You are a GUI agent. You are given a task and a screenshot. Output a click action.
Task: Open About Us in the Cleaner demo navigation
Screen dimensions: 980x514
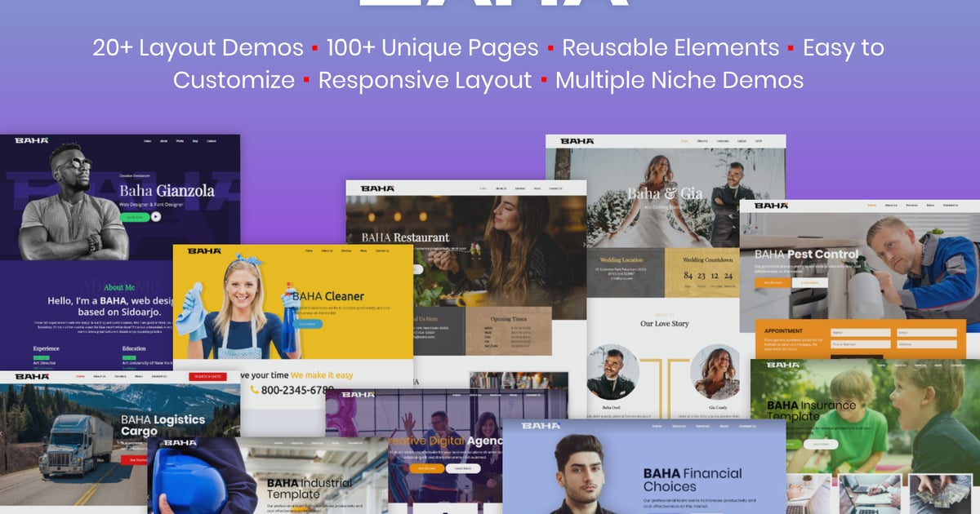[x=327, y=250]
